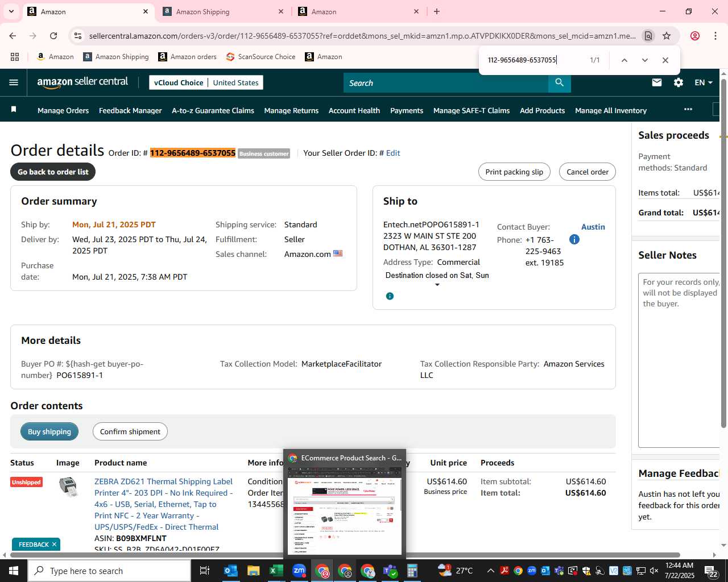
Task: Open the EN language dropdown
Action: click(x=704, y=82)
